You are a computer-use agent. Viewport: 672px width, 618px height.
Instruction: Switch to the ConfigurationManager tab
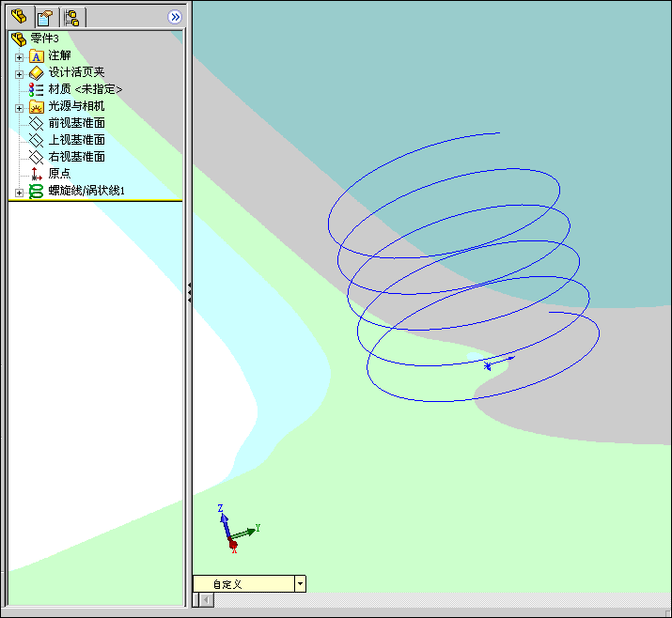click(x=72, y=18)
